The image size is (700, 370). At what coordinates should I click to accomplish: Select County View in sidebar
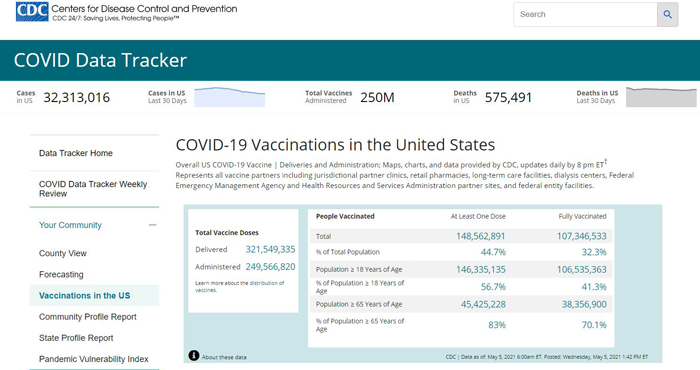click(x=62, y=253)
